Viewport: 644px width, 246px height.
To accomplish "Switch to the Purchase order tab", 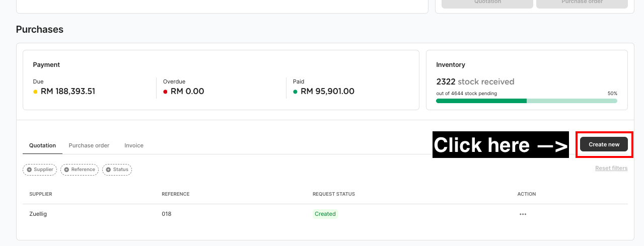I will click(x=89, y=145).
